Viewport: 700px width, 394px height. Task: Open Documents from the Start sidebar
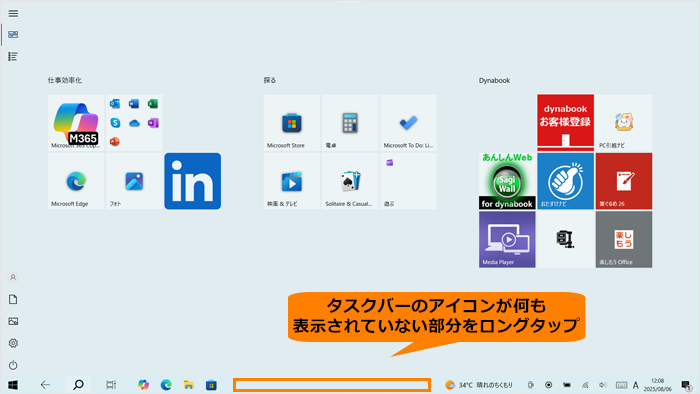tap(13, 299)
